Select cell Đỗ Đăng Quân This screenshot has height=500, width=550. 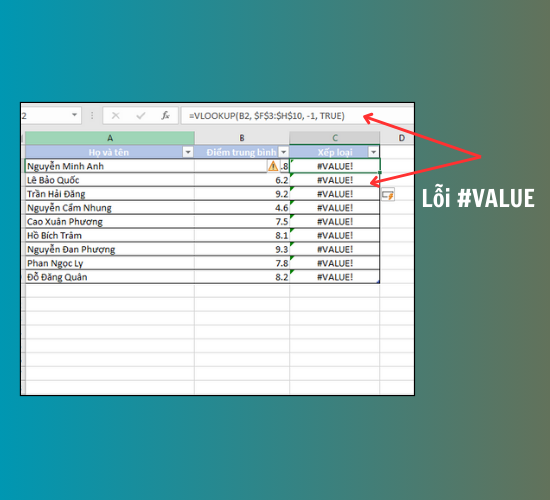coord(110,277)
